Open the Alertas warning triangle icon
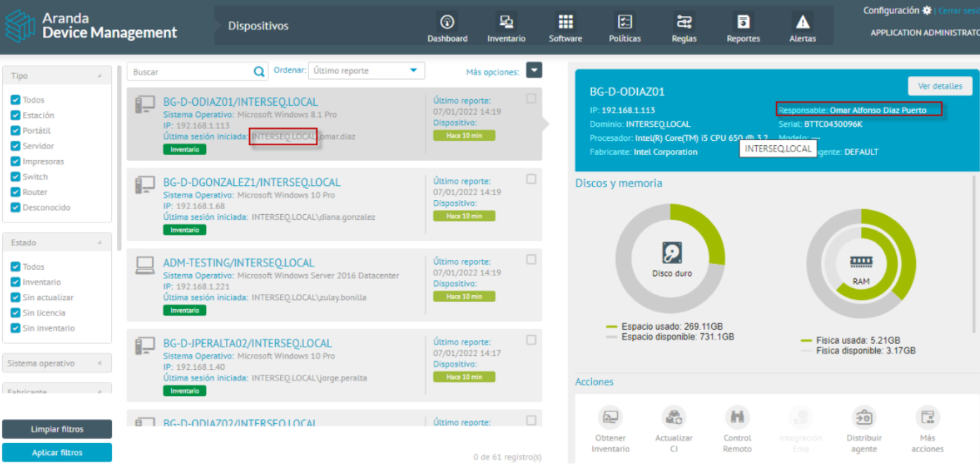The width and height of the screenshot is (980, 467). point(802,21)
